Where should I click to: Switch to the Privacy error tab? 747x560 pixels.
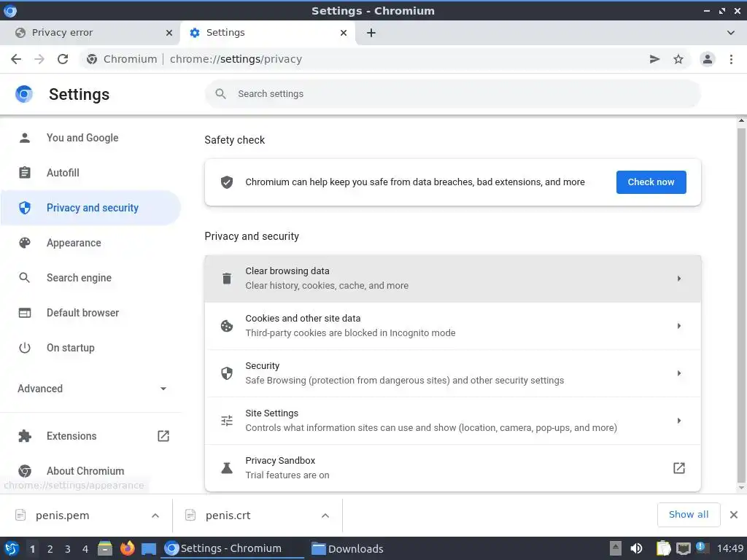pos(90,33)
